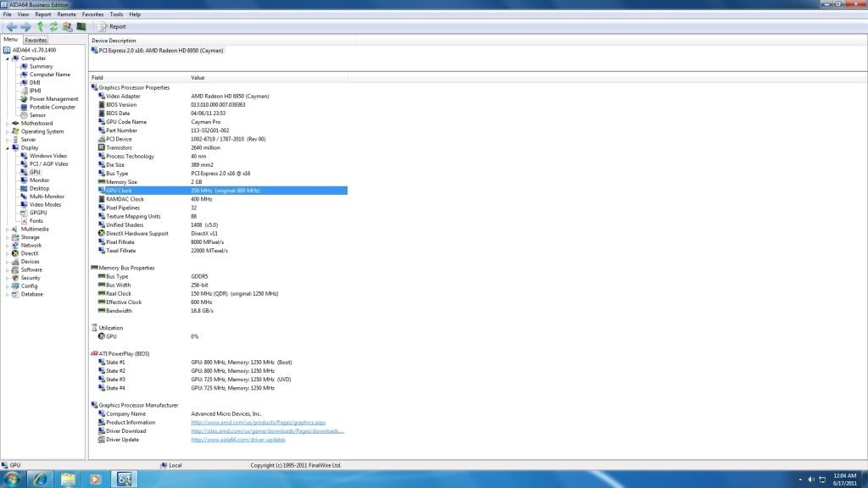This screenshot has height=488, width=868.
Task: Open the IPMI tree item
Action: point(36,91)
